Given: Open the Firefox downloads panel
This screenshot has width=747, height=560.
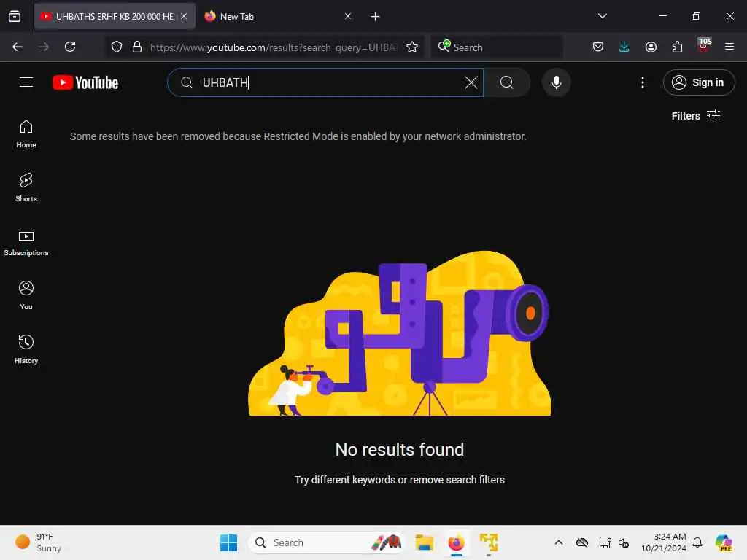Looking at the screenshot, I should [x=624, y=47].
